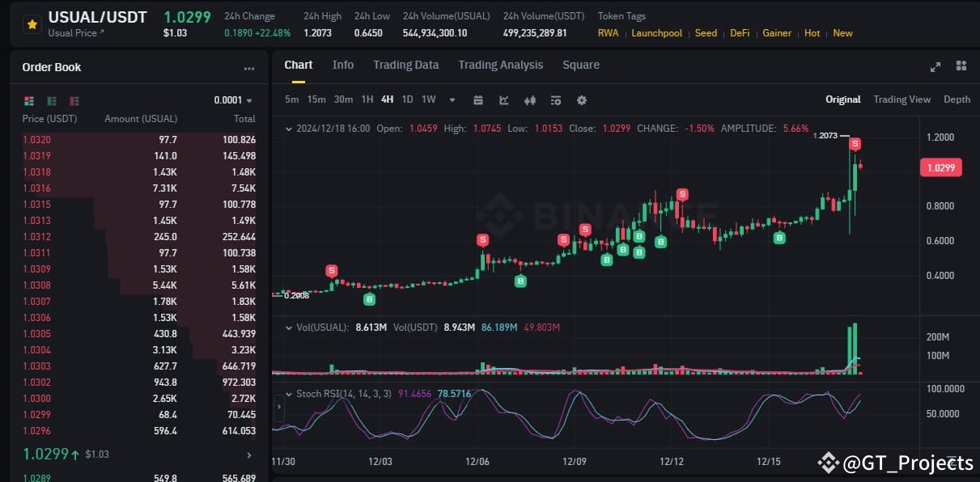The image size is (980, 482).
Task: Open the Launchpool token tag
Action: (x=656, y=33)
